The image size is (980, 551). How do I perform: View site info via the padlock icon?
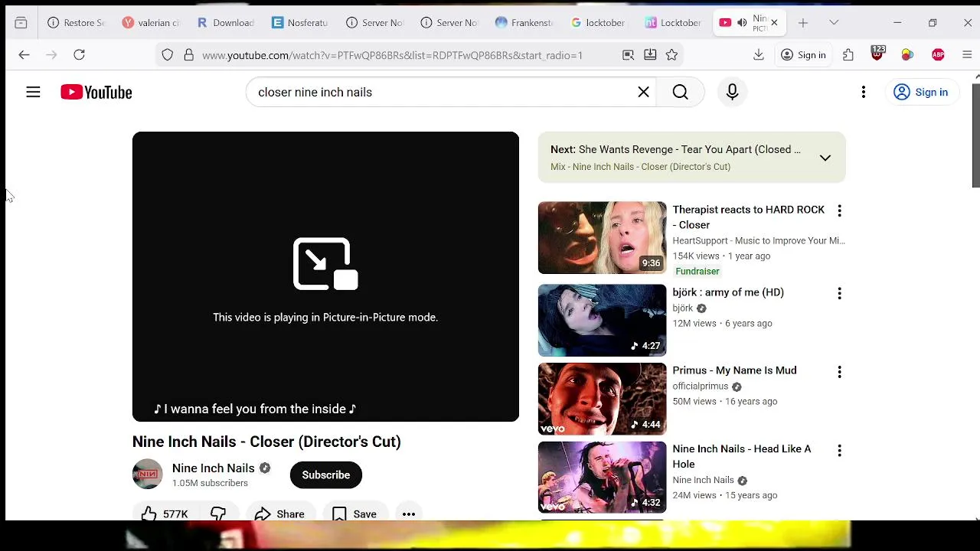(x=188, y=55)
